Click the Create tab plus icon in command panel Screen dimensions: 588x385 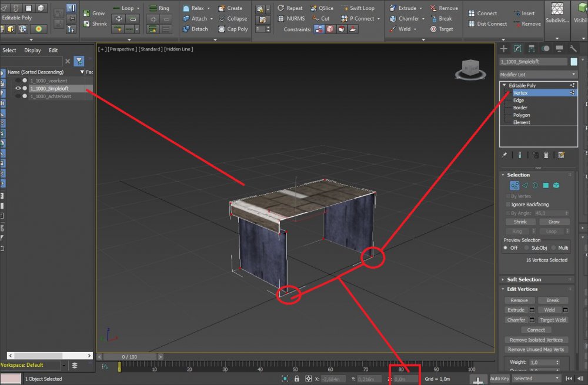504,49
